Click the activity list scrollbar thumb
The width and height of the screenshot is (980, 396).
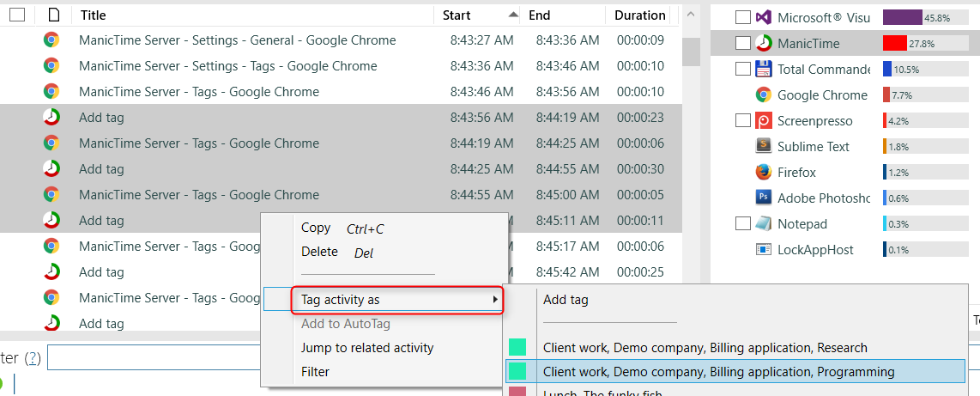pos(691,52)
